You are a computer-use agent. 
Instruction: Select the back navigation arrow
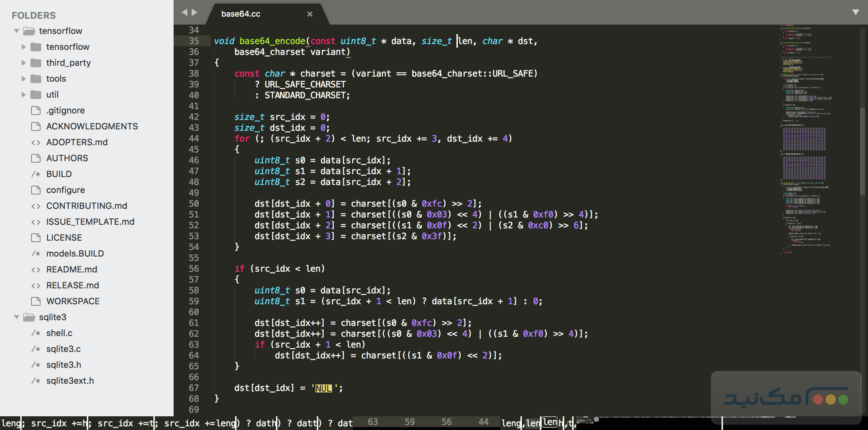185,12
